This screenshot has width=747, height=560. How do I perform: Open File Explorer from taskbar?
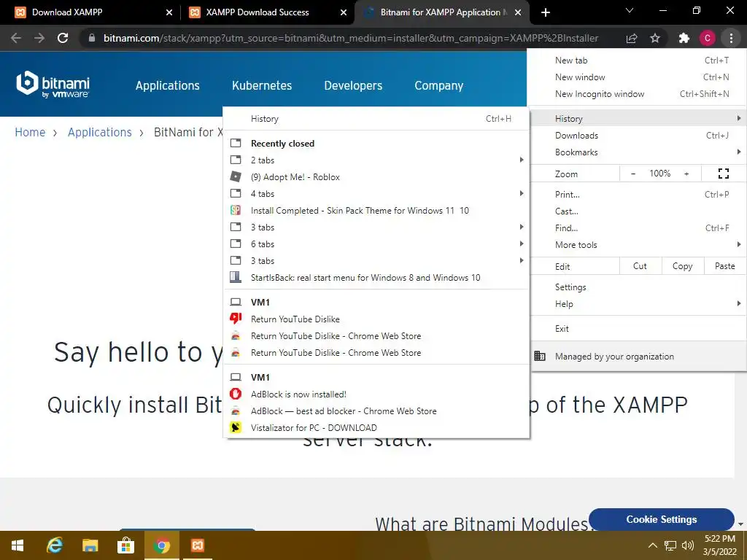point(90,545)
